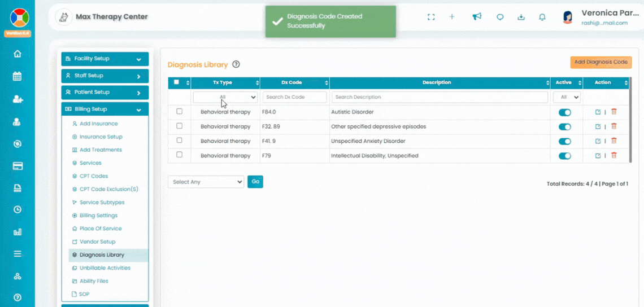Viewport: 644px width, 307px height.
Task: Click the Veronica user avatar
Action: pos(568,17)
